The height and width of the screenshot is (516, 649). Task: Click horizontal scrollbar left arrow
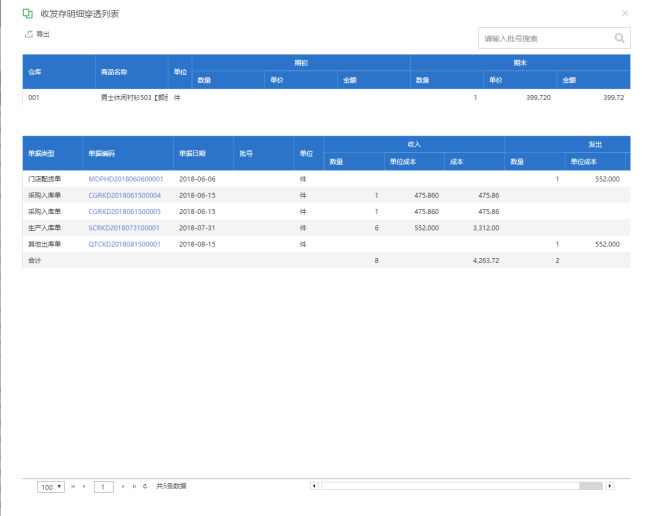314,486
